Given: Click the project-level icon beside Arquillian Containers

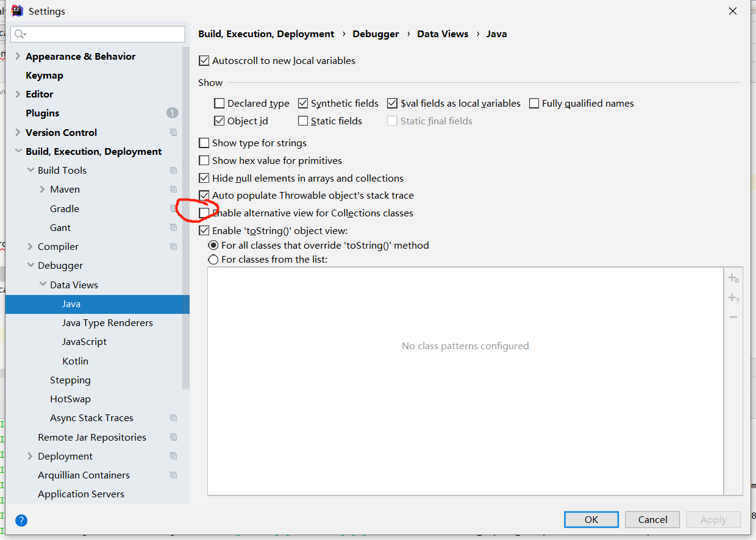Looking at the screenshot, I should (x=174, y=475).
